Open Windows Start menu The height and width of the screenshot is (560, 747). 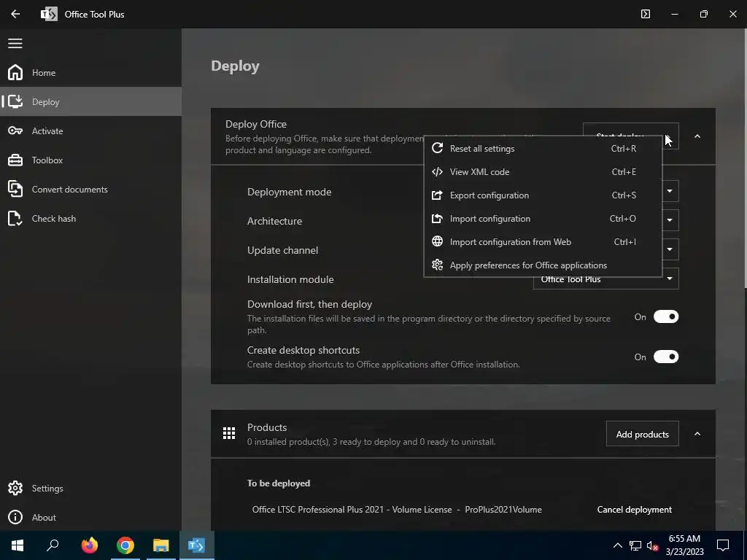click(18, 545)
